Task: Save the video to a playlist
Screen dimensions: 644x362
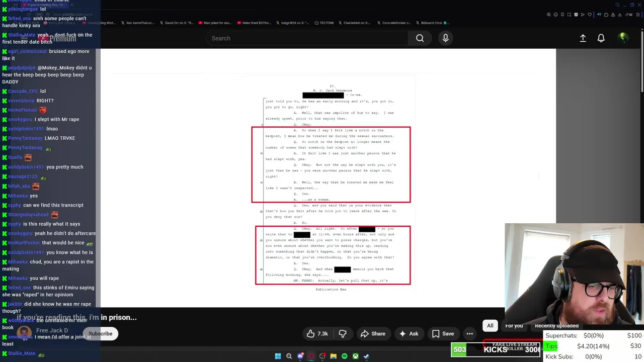Action: click(443, 333)
